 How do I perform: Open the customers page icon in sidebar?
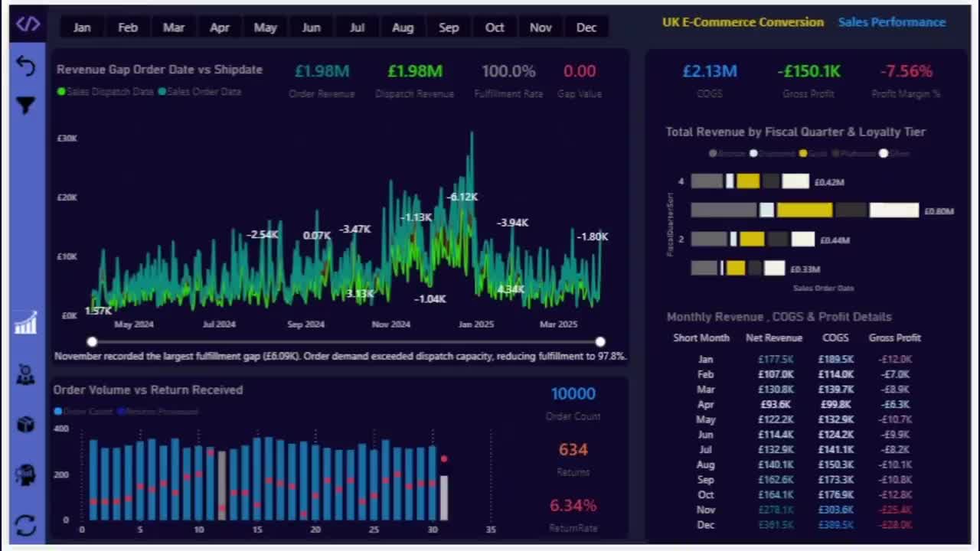click(25, 374)
